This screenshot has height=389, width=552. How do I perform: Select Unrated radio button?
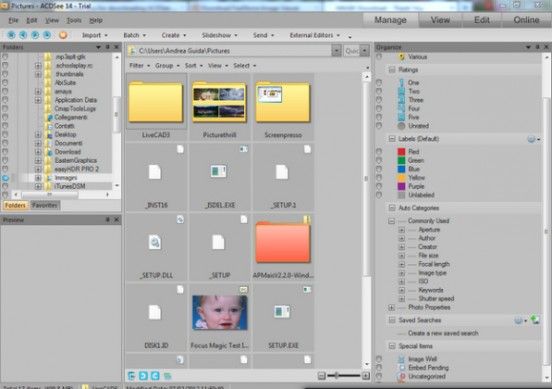pyautogui.click(x=379, y=126)
